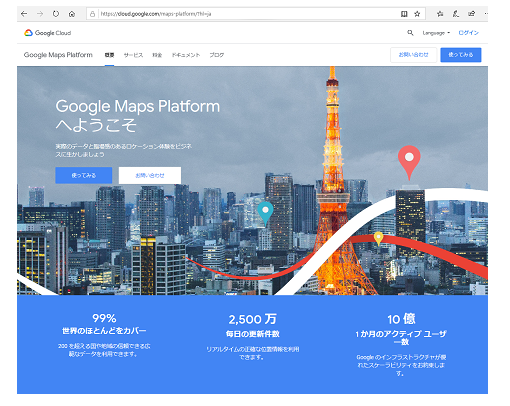Open the 料金 tab
This screenshot has height=406, width=510.
[x=157, y=55]
